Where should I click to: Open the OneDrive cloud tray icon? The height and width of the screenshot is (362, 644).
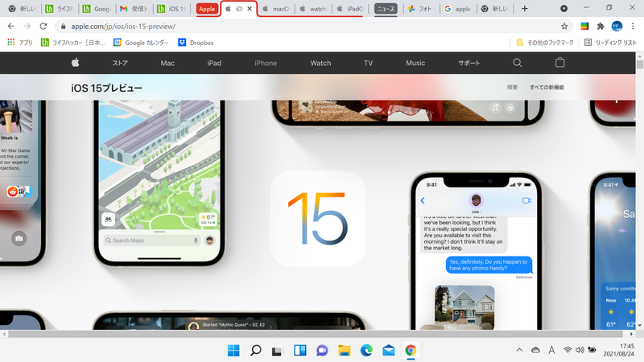pos(535,350)
